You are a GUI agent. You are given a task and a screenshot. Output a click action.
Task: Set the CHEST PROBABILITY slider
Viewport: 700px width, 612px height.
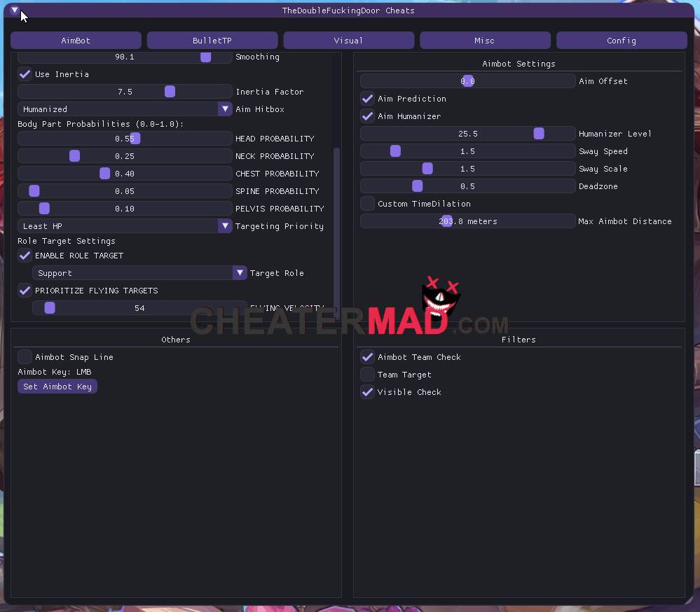point(125,173)
